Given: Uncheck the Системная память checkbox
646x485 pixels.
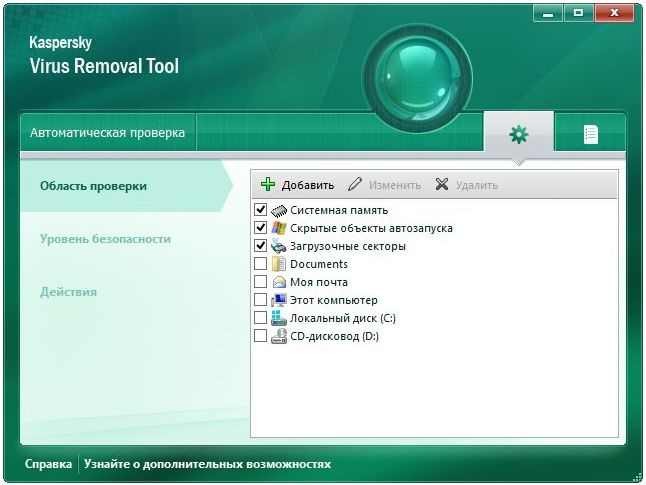Looking at the screenshot, I should (x=261, y=210).
